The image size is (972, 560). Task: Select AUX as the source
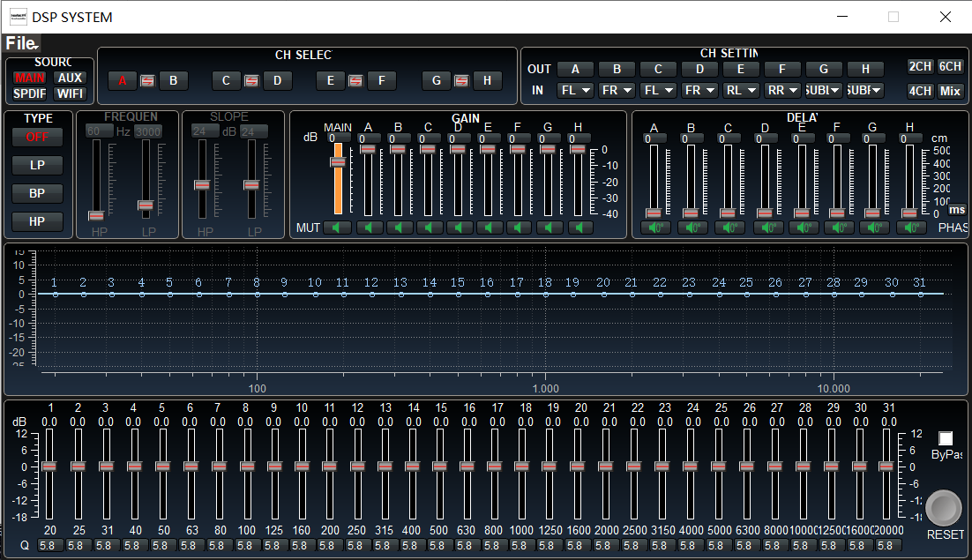tap(70, 78)
